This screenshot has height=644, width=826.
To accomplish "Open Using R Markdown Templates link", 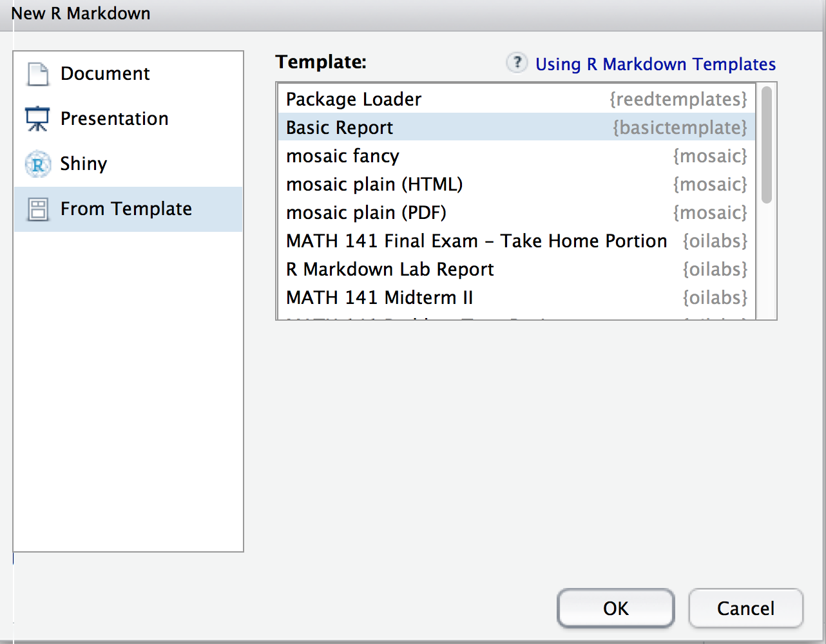I will click(x=655, y=64).
